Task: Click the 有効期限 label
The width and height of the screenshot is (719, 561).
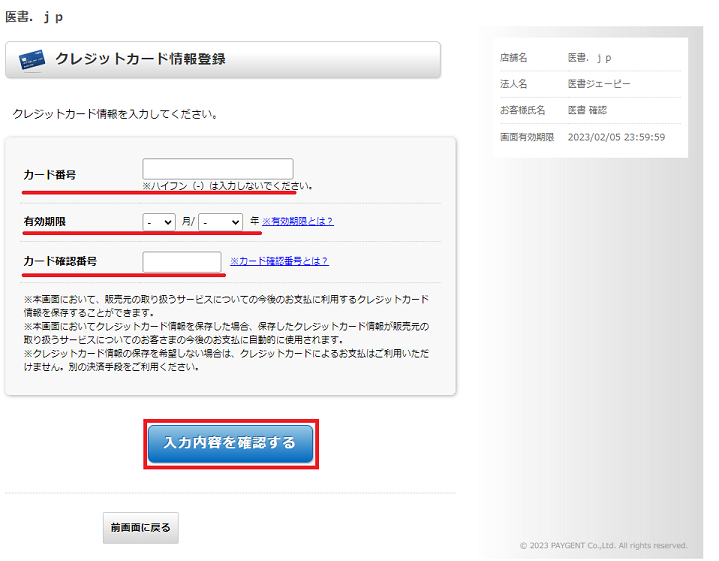Action: click(x=44, y=222)
